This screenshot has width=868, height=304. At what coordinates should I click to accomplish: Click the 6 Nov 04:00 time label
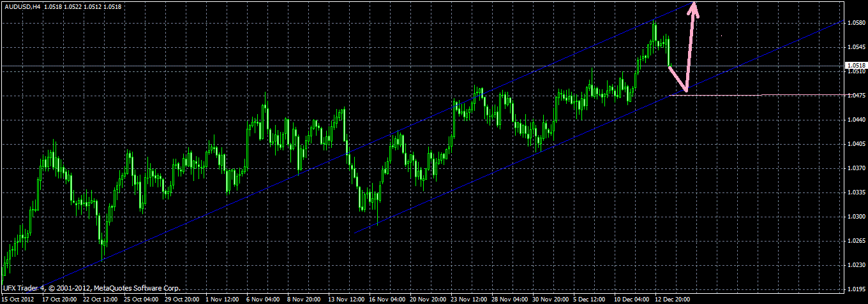tap(264, 298)
